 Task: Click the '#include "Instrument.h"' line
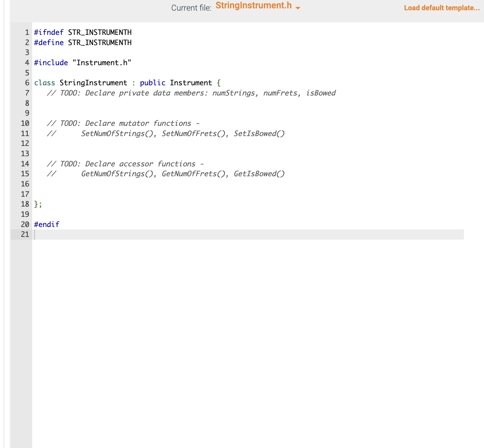click(x=83, y=63)
